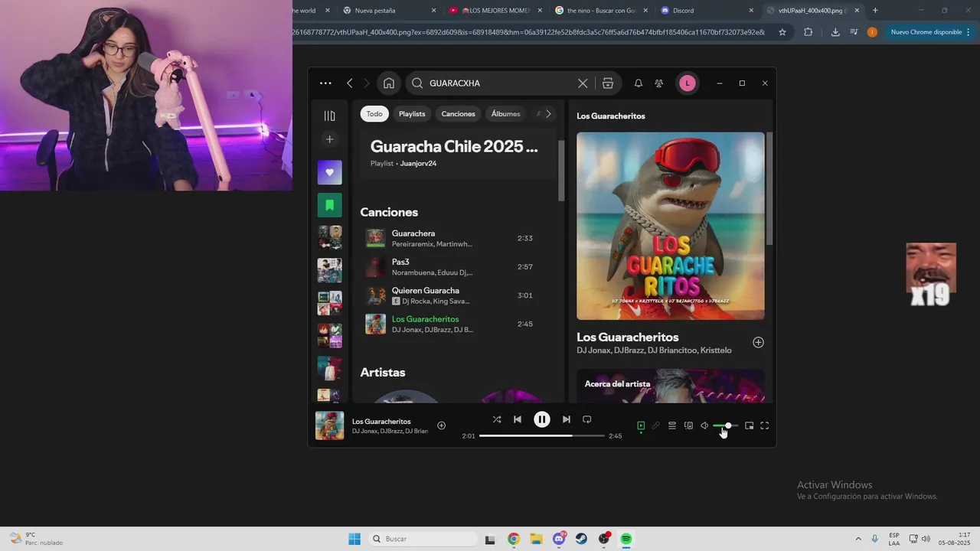The image size is (980, 551).
Task: Enter Spotify full screen mode
Action: click(x=764, y=425)
